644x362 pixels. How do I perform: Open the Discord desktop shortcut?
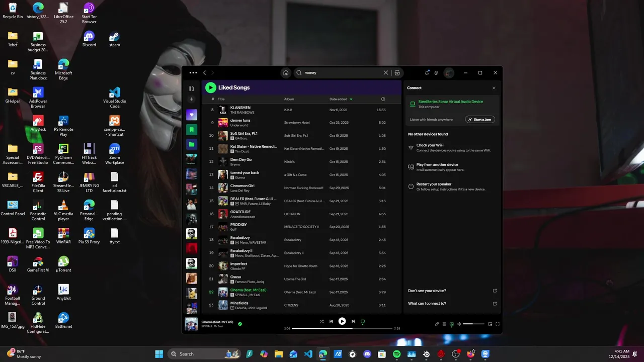click(89, 39)
